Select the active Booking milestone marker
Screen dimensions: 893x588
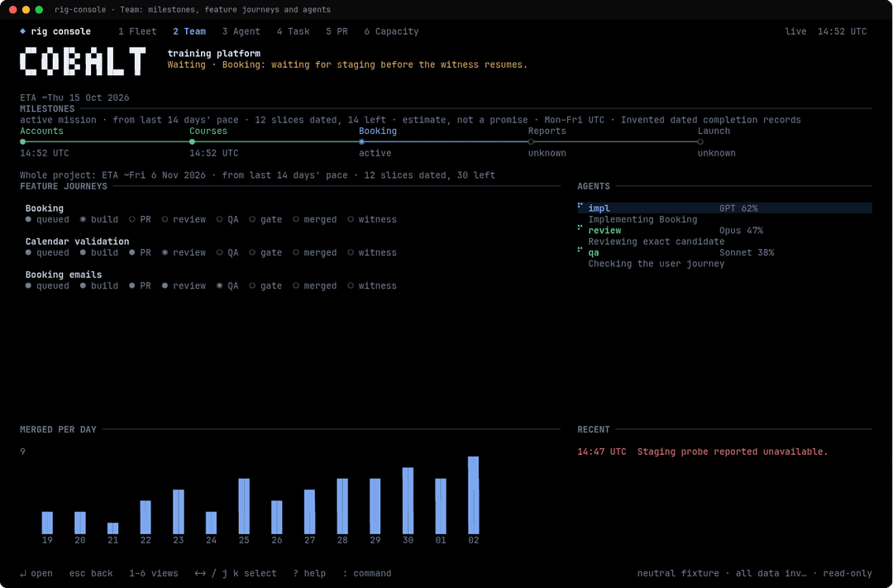pyautogui.click(x=361, y=142)
